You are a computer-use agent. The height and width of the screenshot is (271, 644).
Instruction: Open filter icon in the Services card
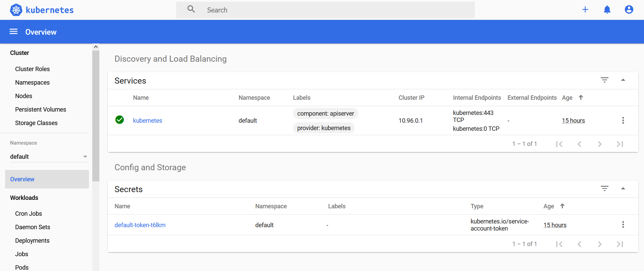605,80
